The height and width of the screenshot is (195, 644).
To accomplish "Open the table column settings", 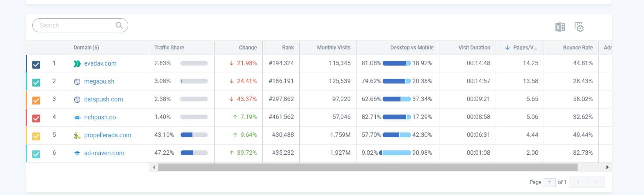I will [x=579, y=27].
